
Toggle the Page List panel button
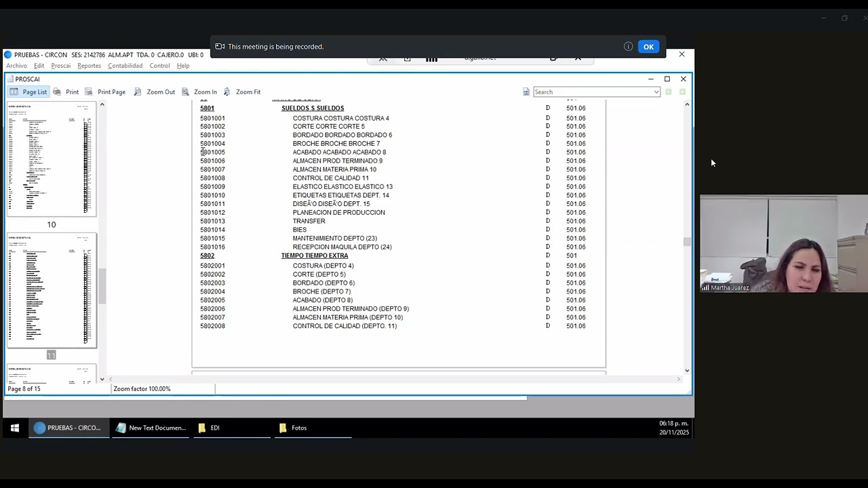28,92
